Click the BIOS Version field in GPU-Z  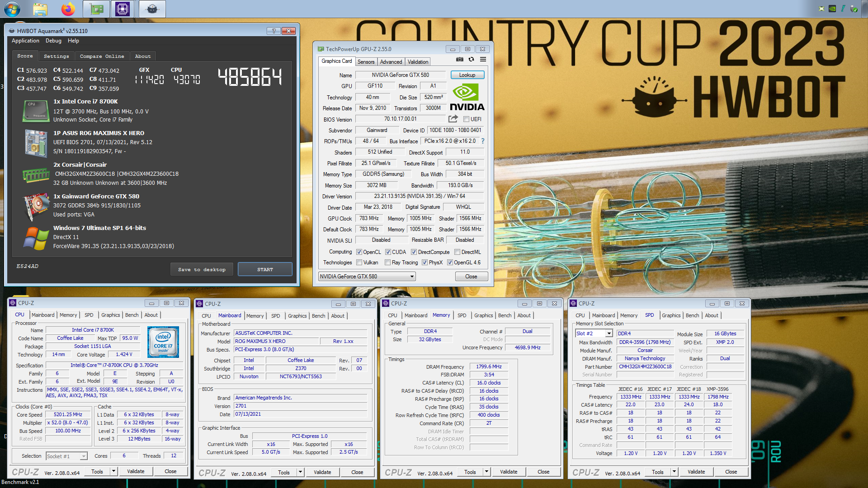pyautogui.click(x=401, y=119)
